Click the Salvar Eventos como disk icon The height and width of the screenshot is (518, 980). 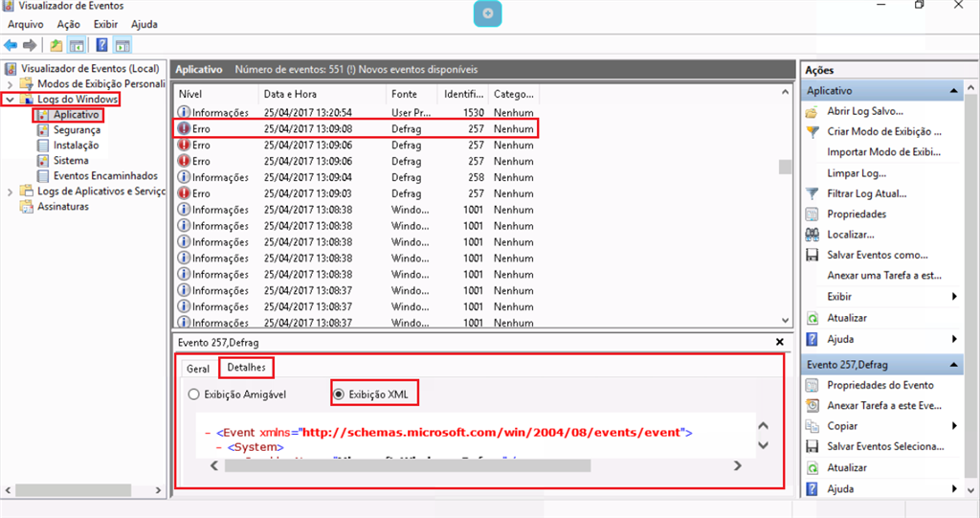tap(812, 256)
